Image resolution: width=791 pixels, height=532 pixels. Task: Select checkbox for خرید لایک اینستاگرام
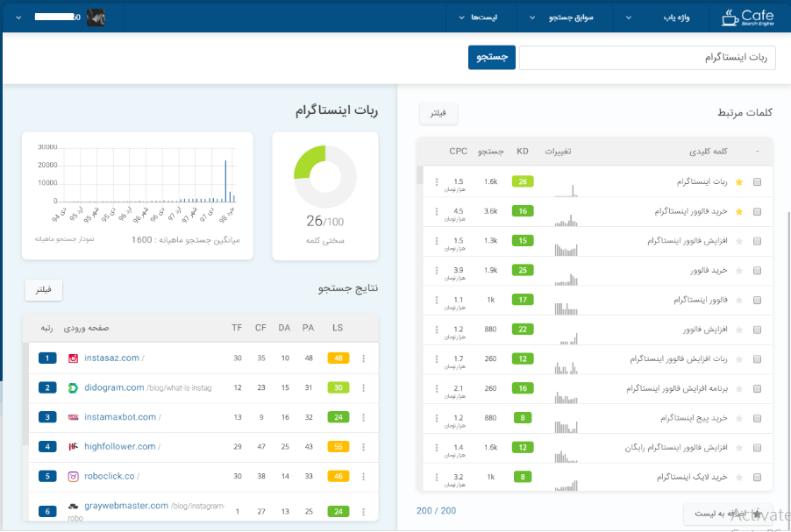pos(758,478)
